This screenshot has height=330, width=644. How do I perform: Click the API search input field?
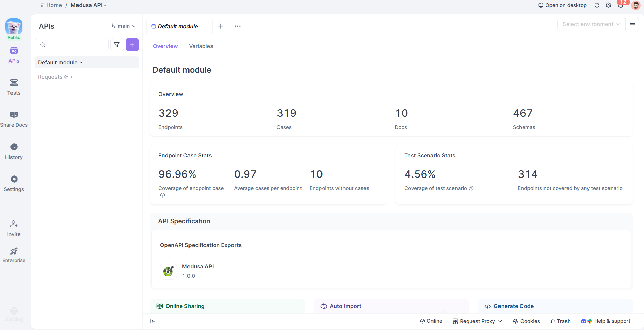pos(72,45)
